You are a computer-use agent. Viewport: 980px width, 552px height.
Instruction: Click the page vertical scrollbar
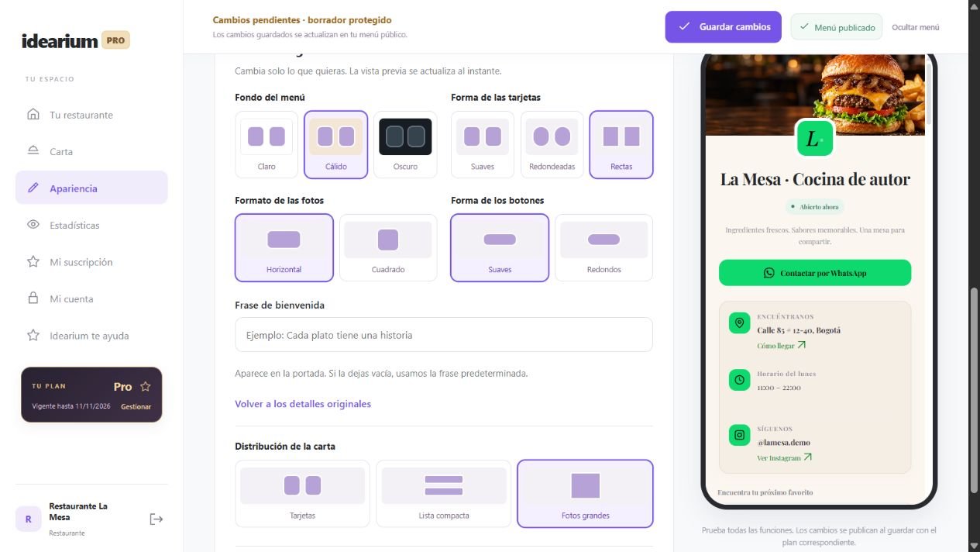click(x=975, y=389)
